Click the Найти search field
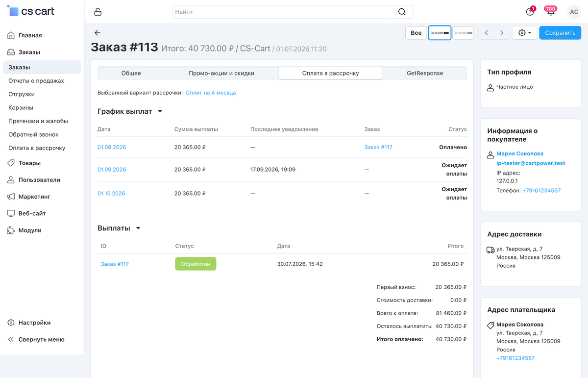The image size is (588, 378). tap(293, 12)
